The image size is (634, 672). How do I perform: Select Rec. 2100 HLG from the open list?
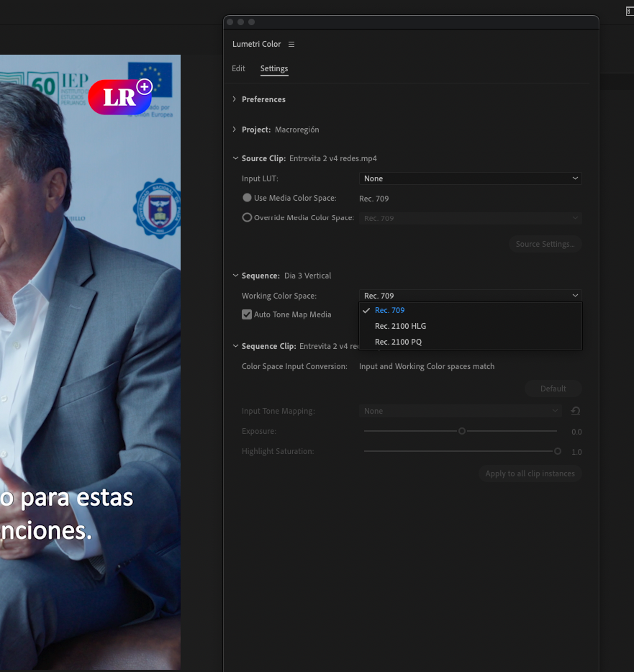coord(400,326)
